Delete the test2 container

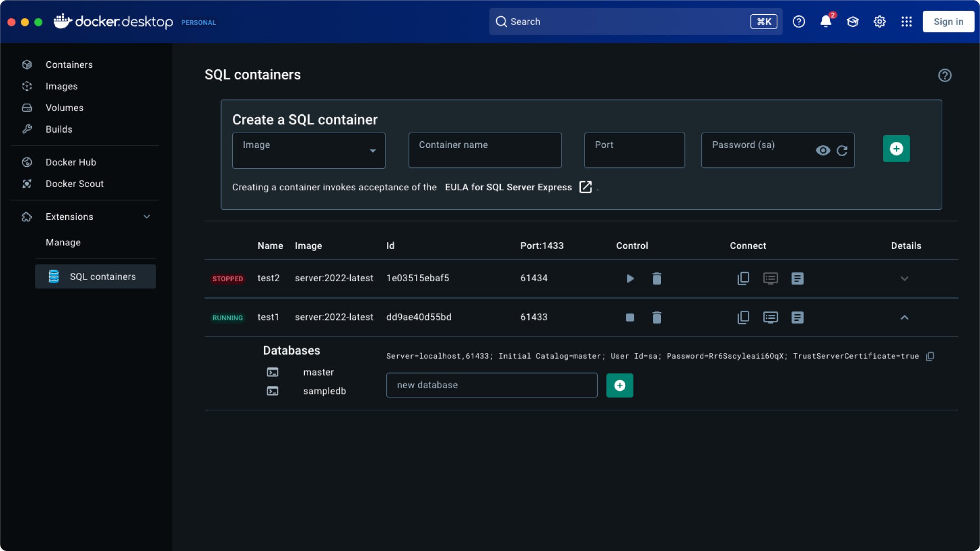pyautogui.click(x=657, y=279)
